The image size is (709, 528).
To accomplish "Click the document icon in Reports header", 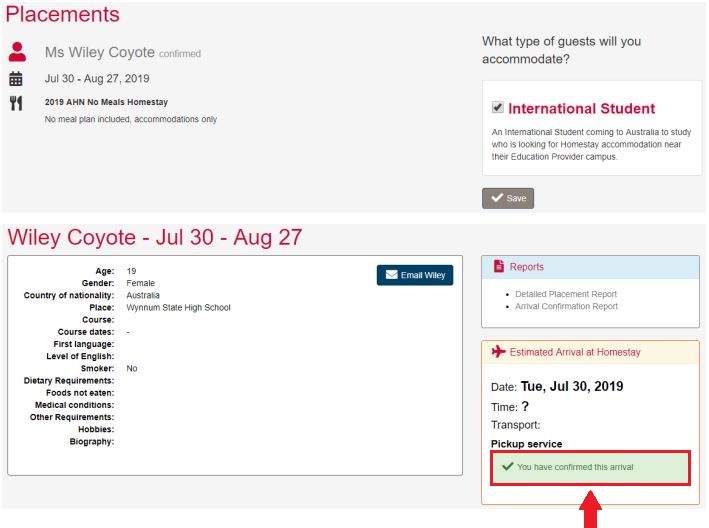I will (499, 266).
